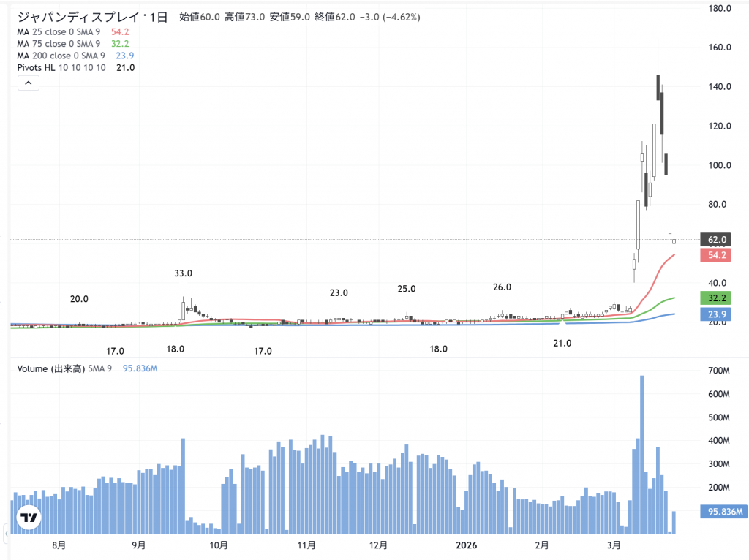The width and height of the screenshot is (749, 560).
Task: Click the 11月 label on time axis
Action: point(306,545)
